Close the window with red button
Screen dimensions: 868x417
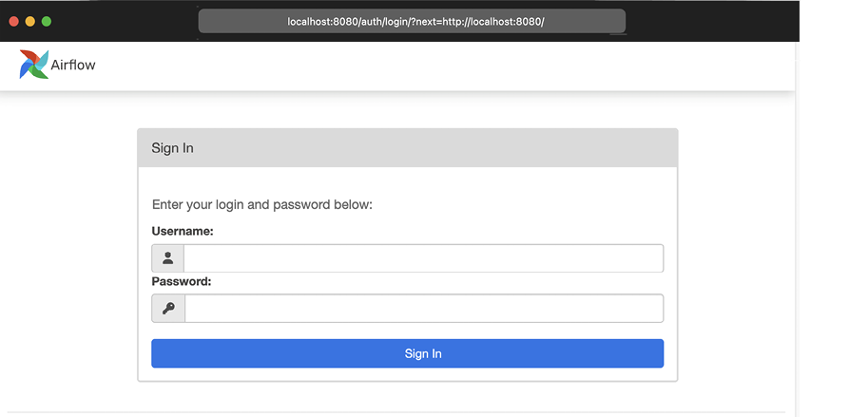coord(14,21)
